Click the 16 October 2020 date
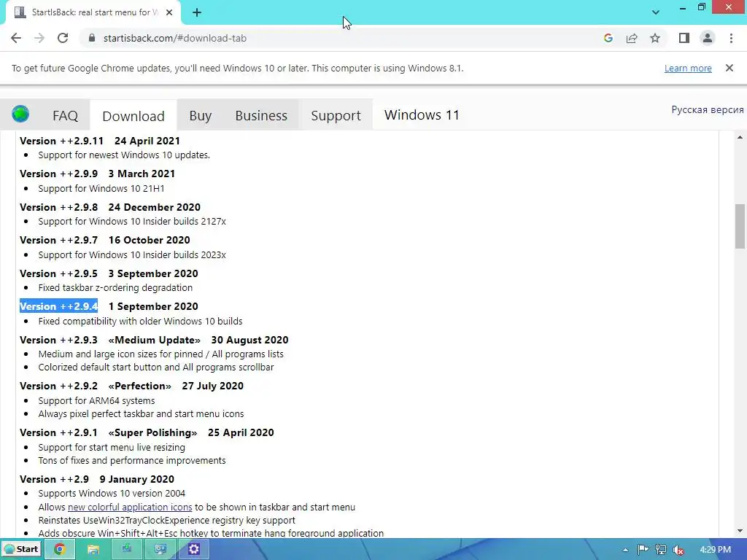The width and height of the screenshot is (747, 560). coord(149,240)
